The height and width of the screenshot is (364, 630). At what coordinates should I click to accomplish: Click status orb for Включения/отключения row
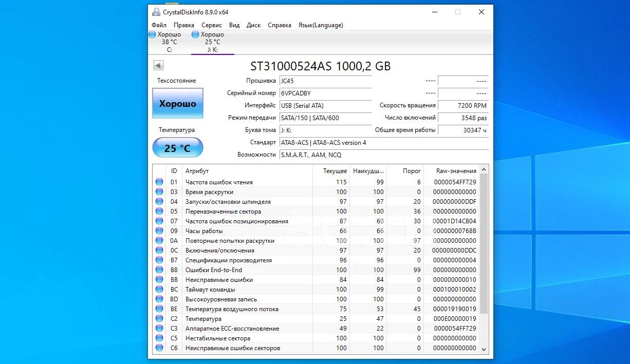pos(159,251)
